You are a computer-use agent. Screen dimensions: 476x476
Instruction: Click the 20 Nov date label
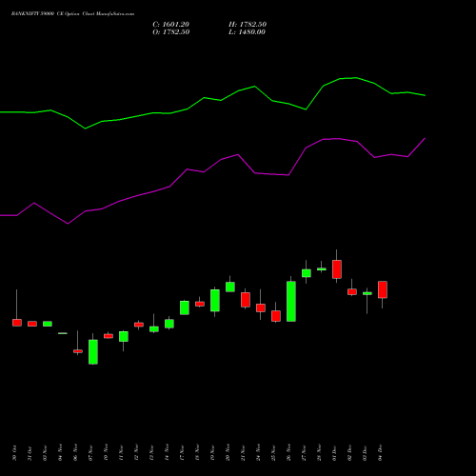pyautogui.click(x=228, y=453)
